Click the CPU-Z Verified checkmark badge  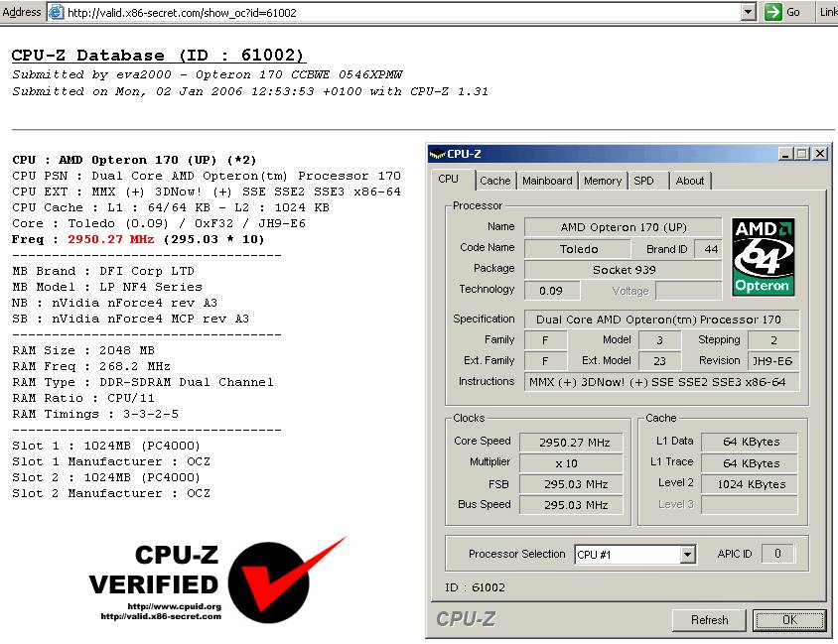[x=288, y=580]
